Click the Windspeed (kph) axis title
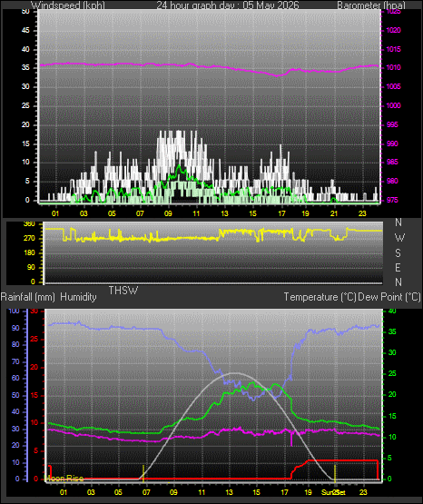 pos(68,5)
